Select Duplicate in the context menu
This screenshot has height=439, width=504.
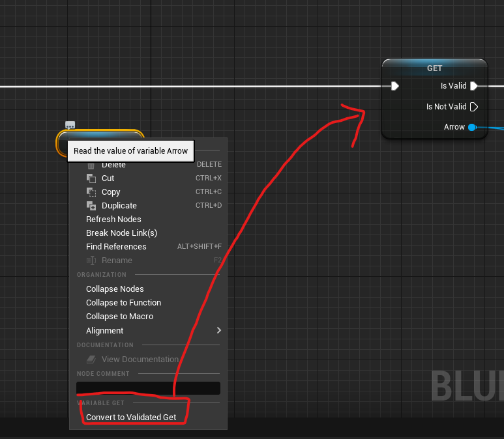pyautogui.click(x=148, y=206)
